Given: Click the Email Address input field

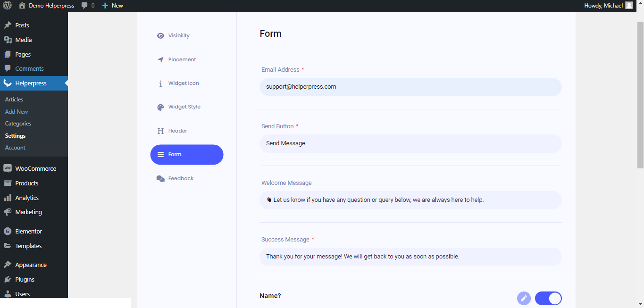Looking at the screenshot, I should tap(410, 87).
